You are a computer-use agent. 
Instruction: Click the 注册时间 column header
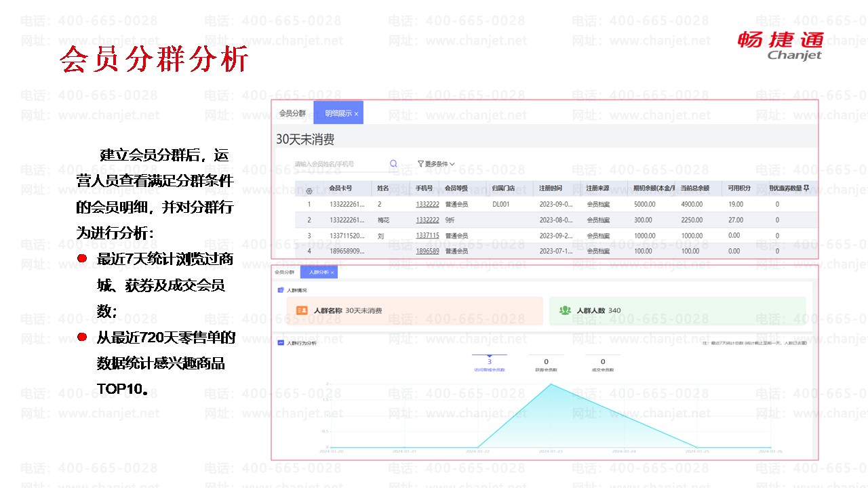[550, 188]
